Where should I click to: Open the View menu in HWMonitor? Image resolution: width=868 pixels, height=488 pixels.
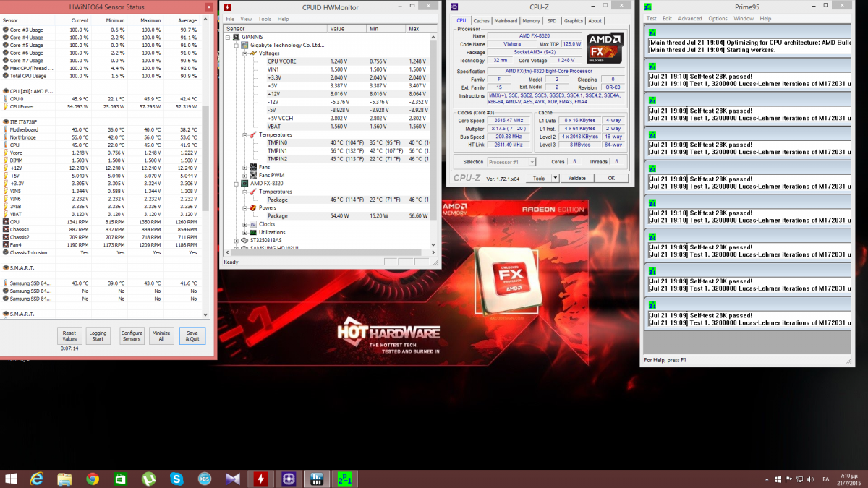click(247, 19)
